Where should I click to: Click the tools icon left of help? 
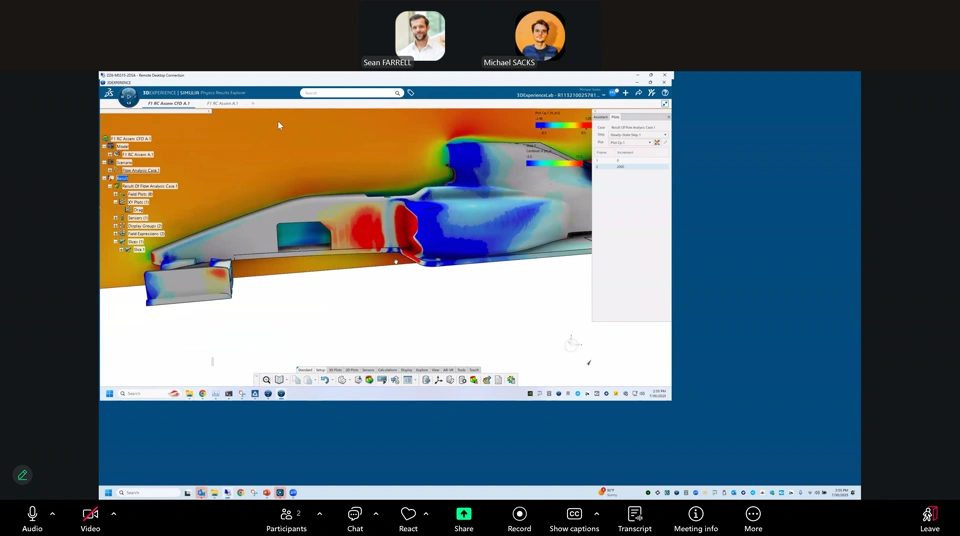[651, 93]
